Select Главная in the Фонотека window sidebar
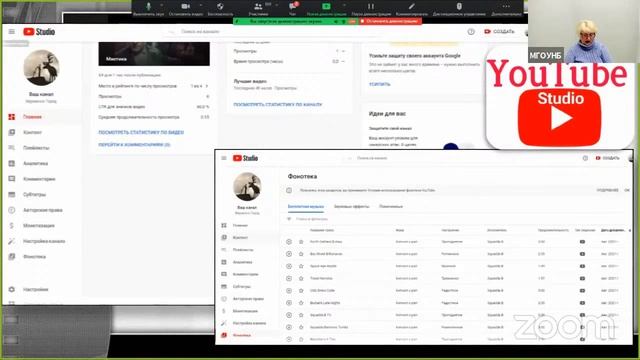Viewport: 640px width, 360px height. tap(240, 225)
